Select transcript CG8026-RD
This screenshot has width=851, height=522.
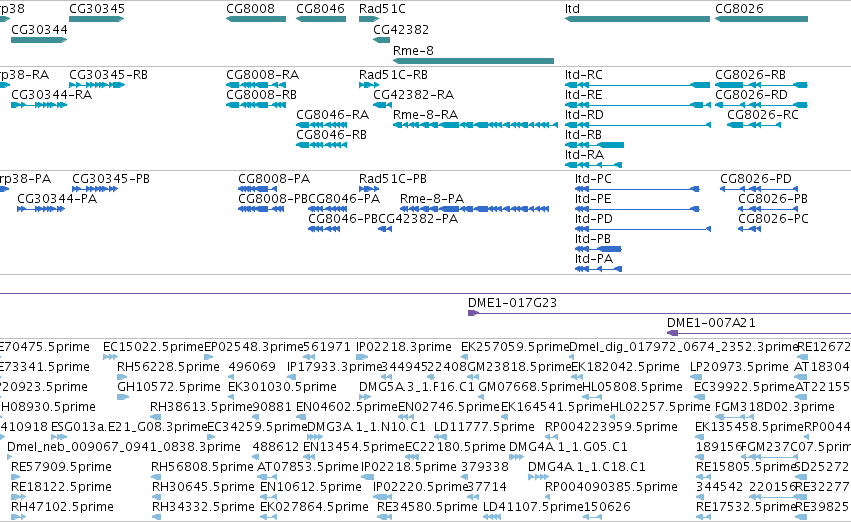click(761, 105)
